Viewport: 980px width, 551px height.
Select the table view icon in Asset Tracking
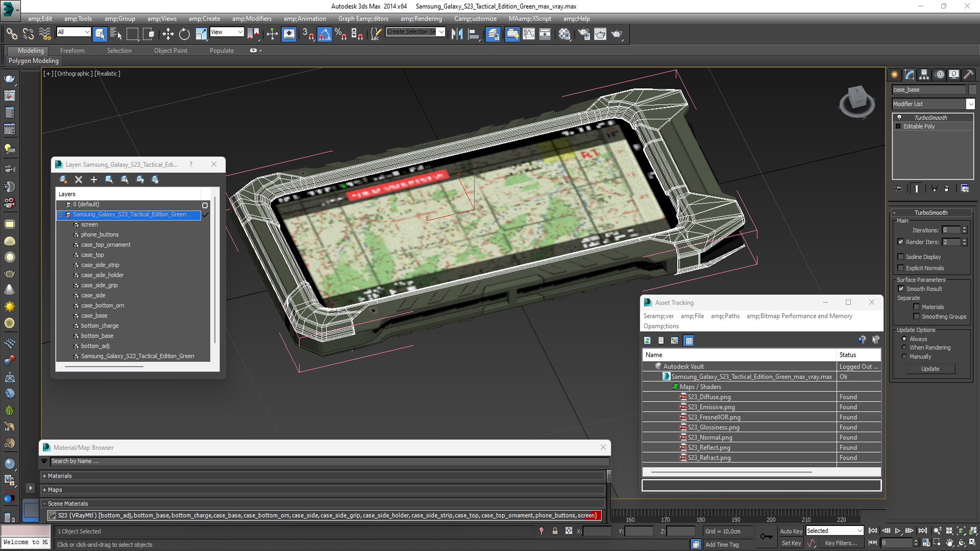click(689, 341)
